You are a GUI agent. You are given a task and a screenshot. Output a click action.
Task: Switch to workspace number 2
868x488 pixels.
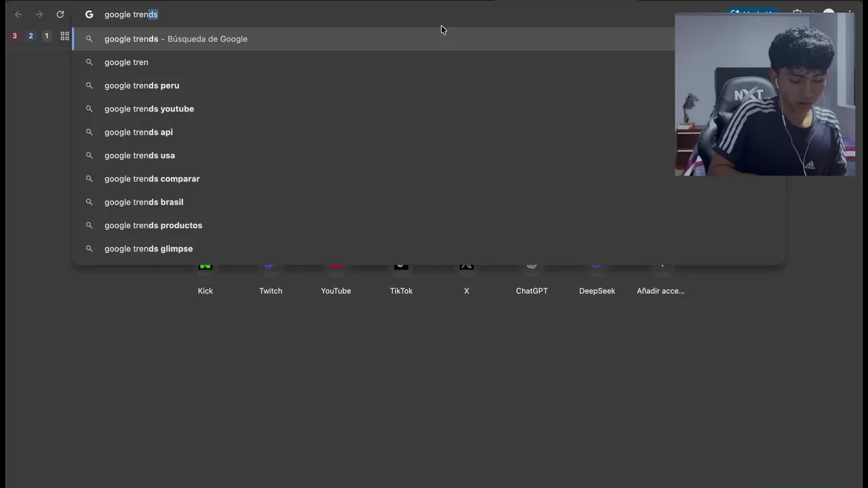pyautogui.click(x=31, y=36)
